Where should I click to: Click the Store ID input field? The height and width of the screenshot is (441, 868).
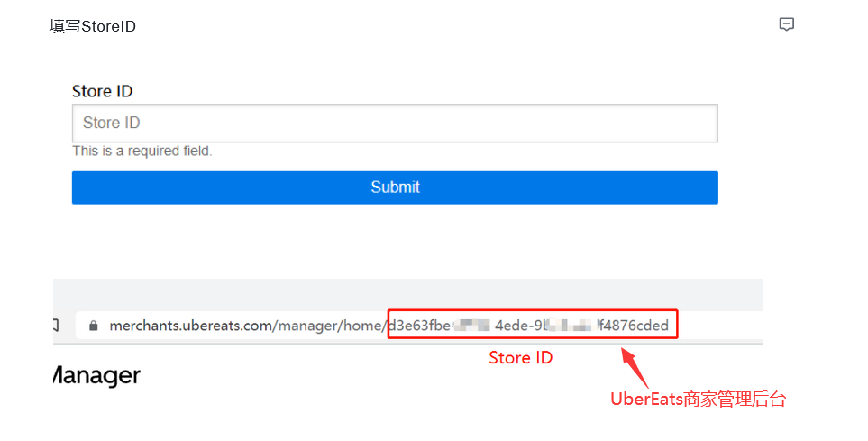(x=395, y=123)
